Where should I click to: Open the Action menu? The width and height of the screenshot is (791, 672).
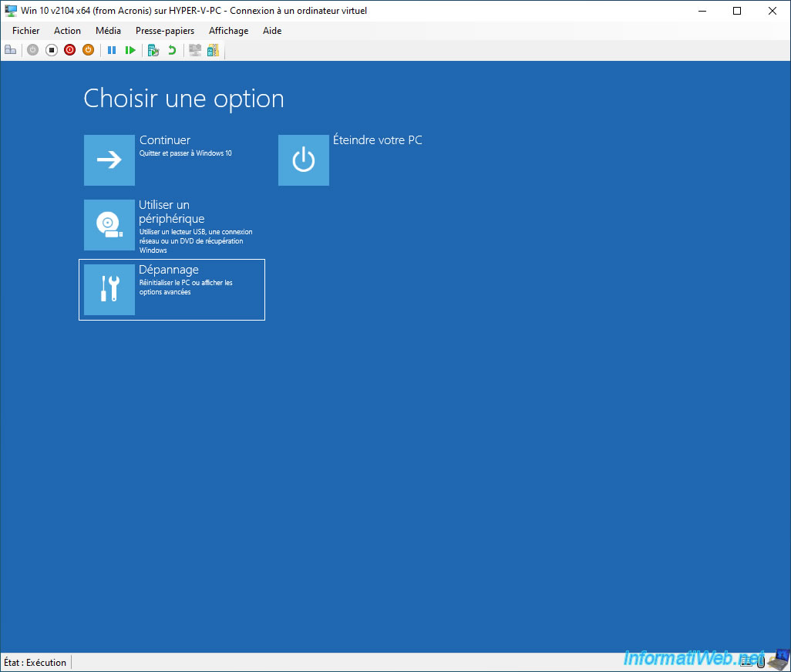point(67,31)
